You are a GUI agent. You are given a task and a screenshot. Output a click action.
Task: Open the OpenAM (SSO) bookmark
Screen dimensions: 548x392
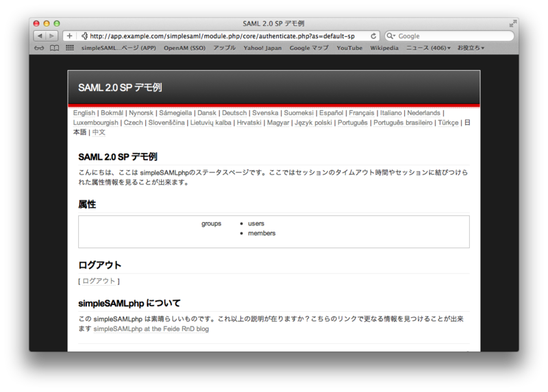[x=184, y=48]
